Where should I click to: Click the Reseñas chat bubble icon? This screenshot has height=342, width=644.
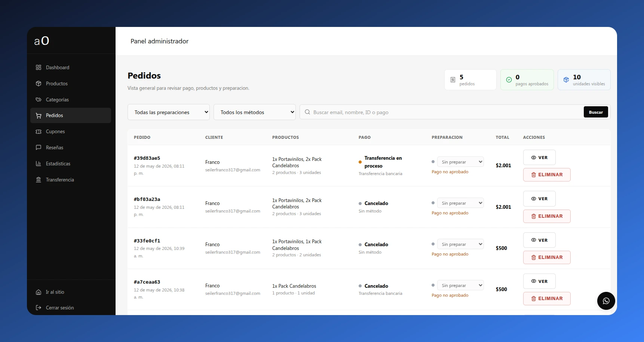point(39,147)
